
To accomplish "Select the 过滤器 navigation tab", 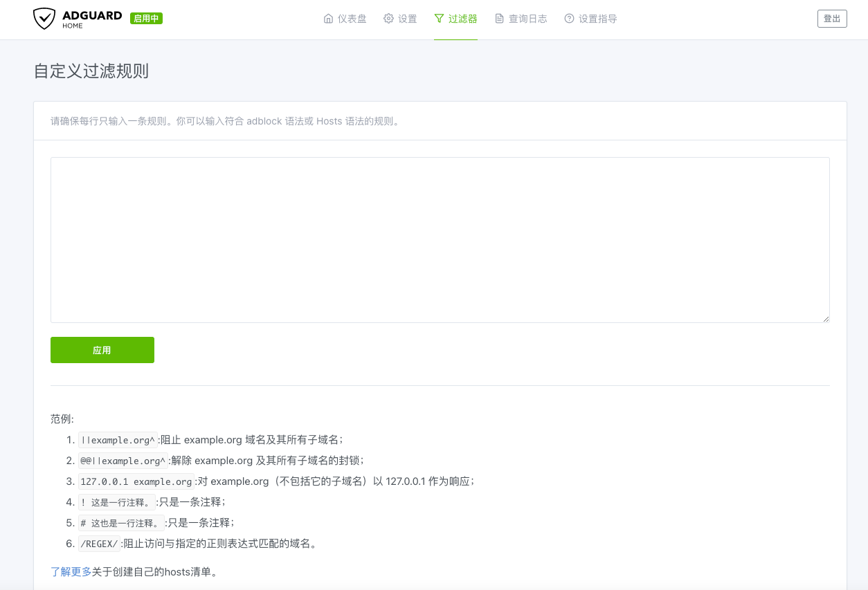I will [x=463, y=19].
